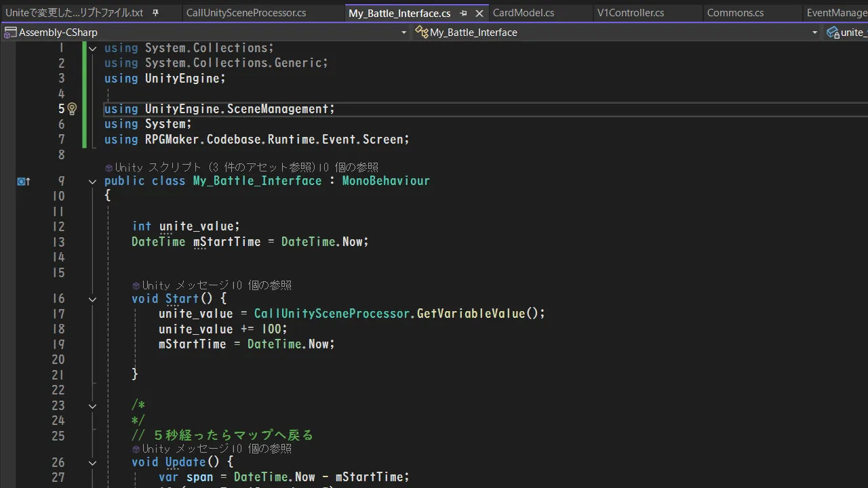
Task: Switch to the EventManage tab
Action: tap(837, 13)
